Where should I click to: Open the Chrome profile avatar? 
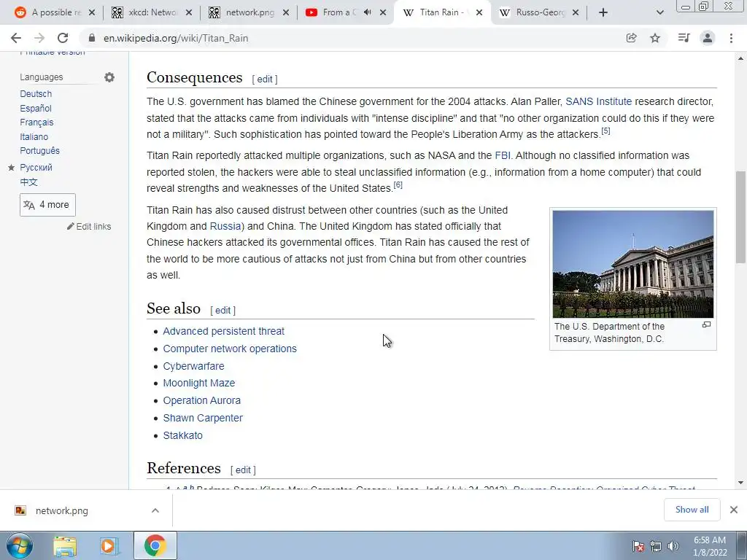coord(708,38)
